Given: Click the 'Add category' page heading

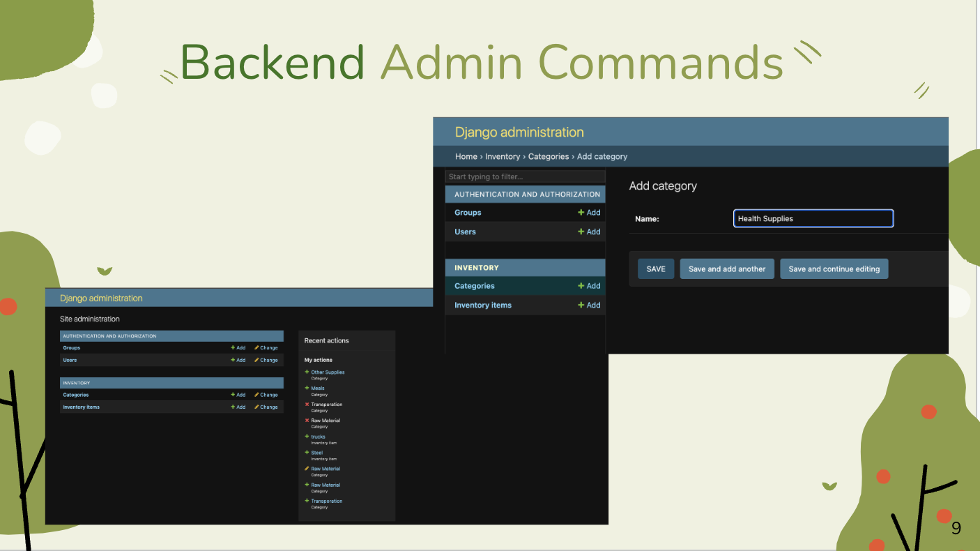Looking at the screenshot, I should [x=663, y=186].
